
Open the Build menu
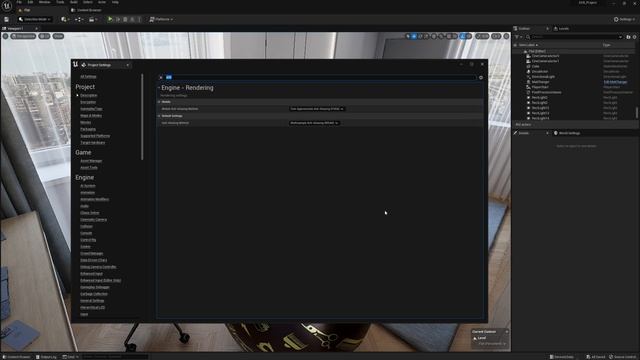coord(74,2)
